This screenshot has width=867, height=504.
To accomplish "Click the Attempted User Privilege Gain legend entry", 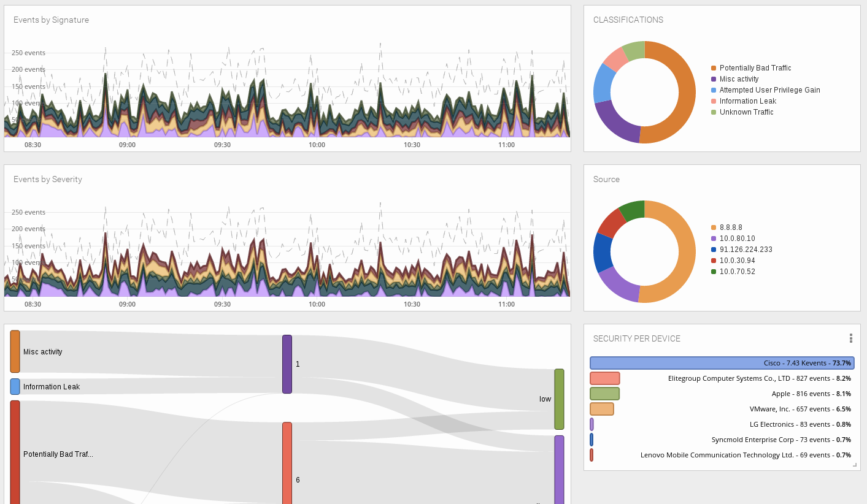I will pos(765,90).
